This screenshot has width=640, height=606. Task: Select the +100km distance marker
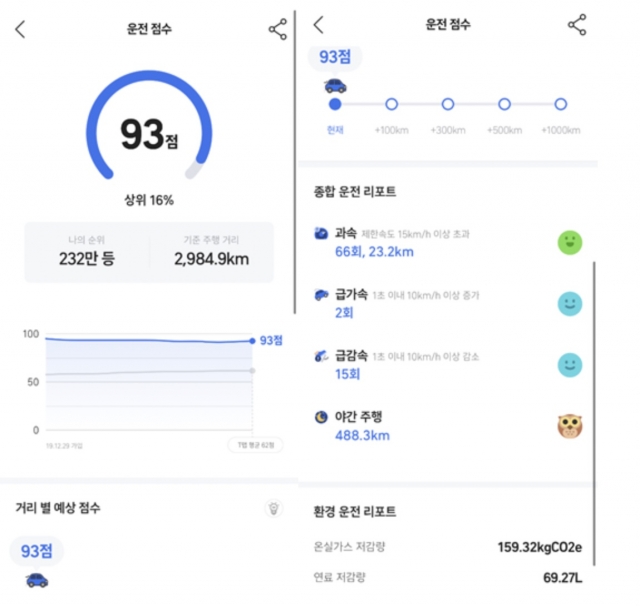click(391, 104)
